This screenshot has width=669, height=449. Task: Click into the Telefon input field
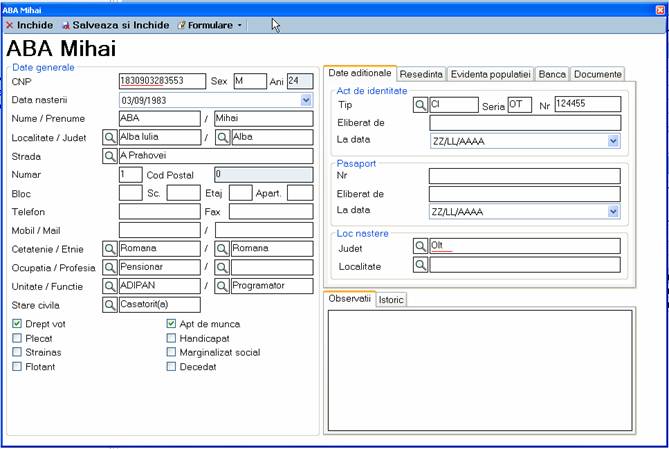158,211
